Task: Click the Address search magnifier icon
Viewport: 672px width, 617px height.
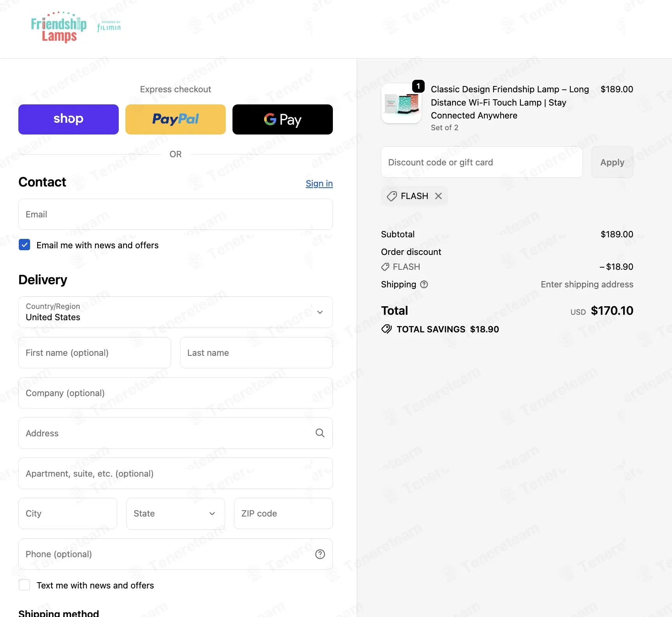Action: click(320, 433)
